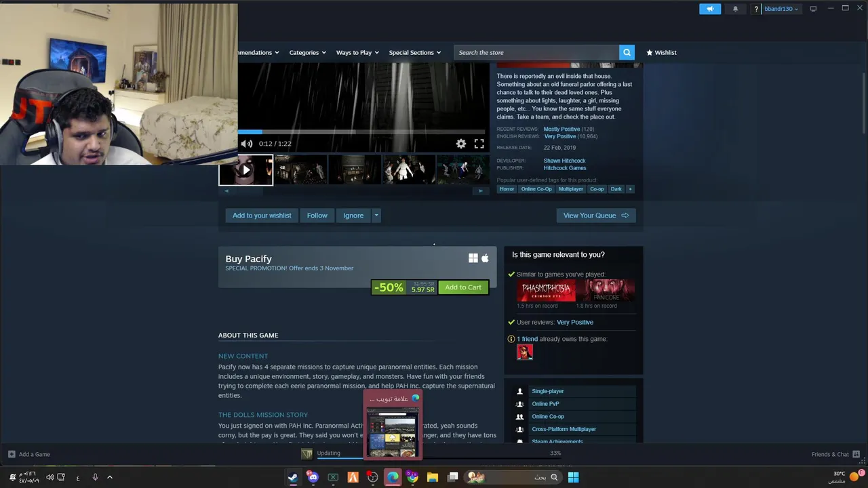
Task: Open Steam from the taskbar
Action: (293, 477)
